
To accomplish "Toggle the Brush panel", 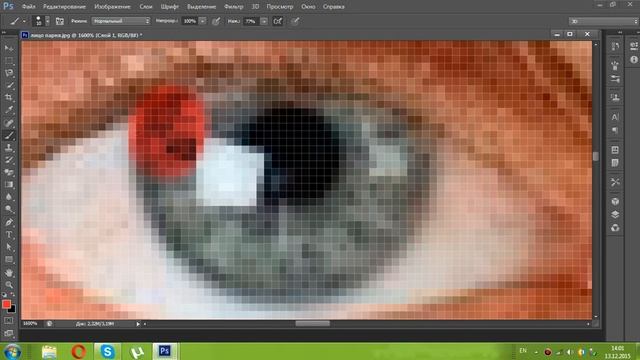I will click(60, 21).
